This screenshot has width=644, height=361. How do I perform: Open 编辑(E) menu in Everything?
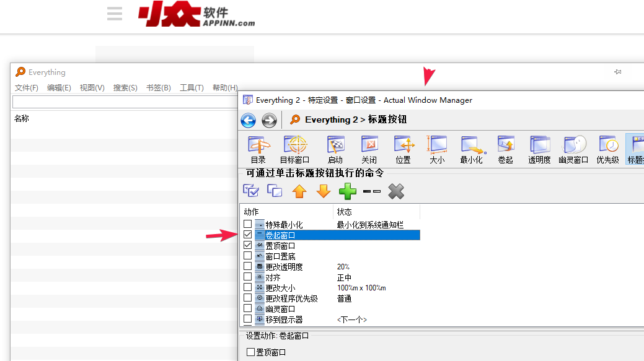click(x=59, y=88)
